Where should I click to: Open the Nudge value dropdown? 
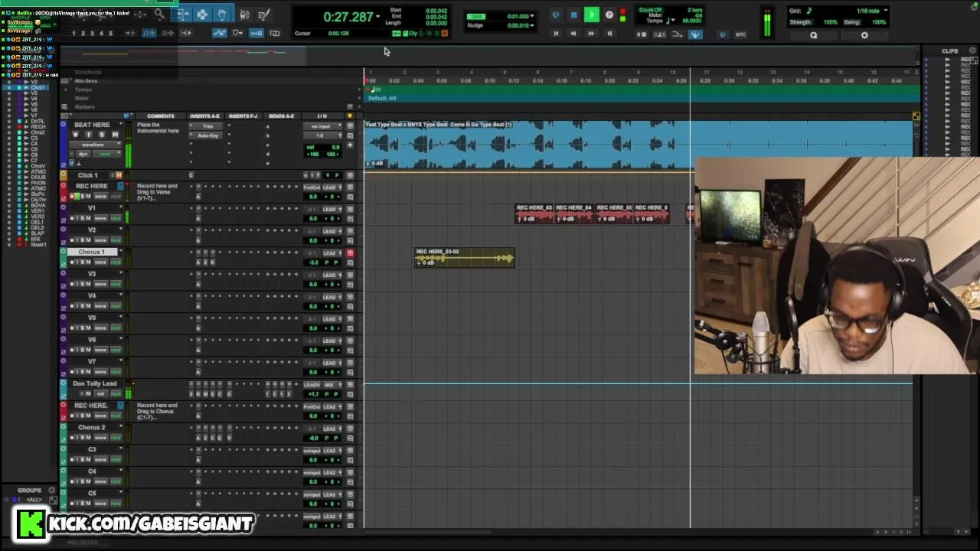pyautogui.click(x=532, y=25)
